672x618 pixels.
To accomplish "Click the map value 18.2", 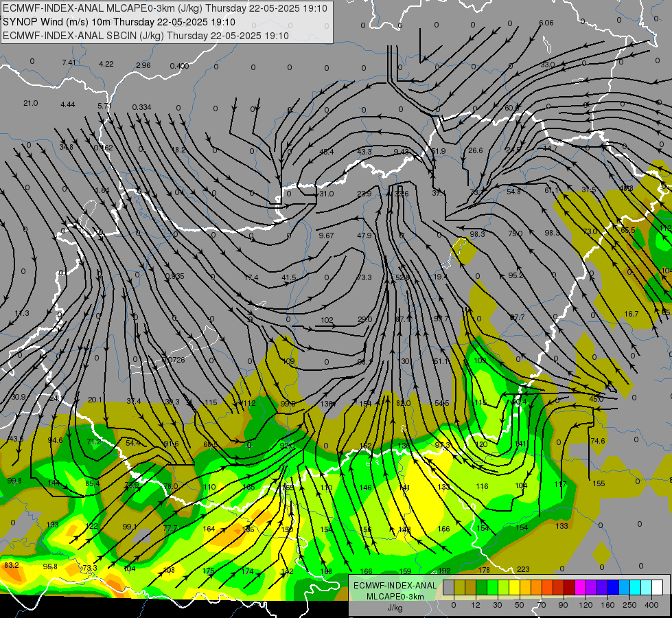I will pyautogui.click(x=178, y=150).
